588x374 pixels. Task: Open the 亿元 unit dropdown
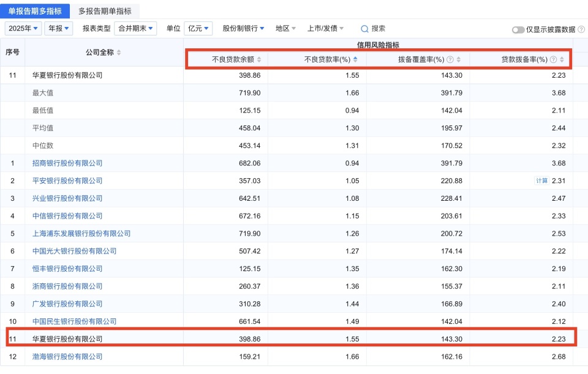(198, 29)
